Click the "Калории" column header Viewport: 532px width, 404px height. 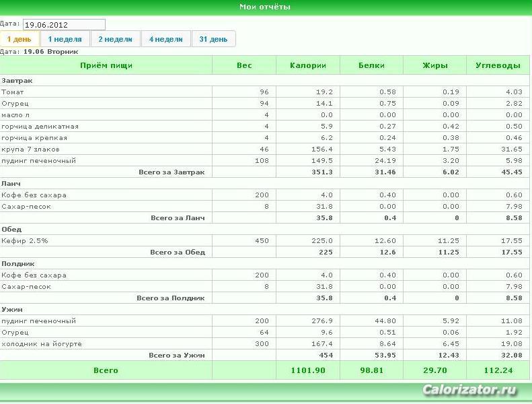click(308, 65)
